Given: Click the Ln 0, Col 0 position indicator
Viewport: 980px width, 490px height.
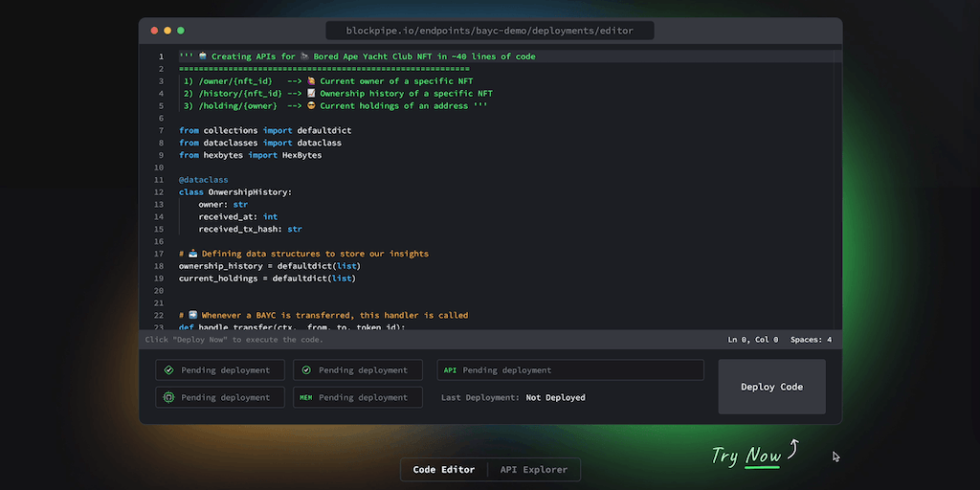Looking at the screenshot, I should point(753,340).
